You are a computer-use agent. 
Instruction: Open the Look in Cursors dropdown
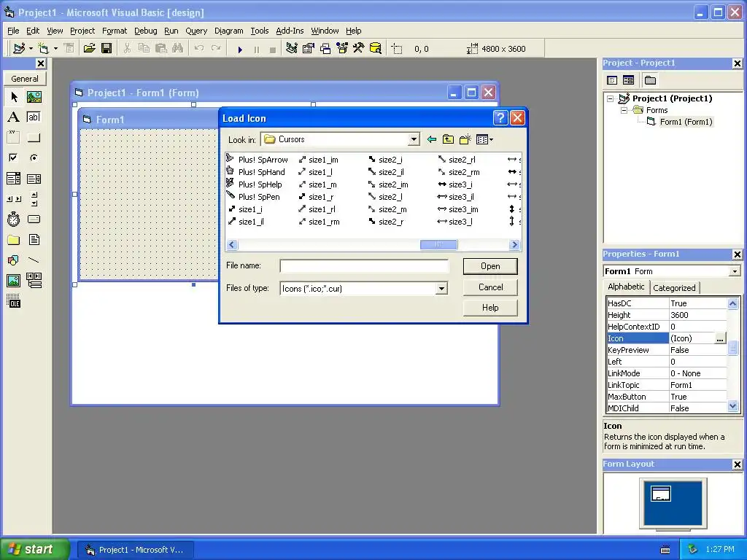414,139
